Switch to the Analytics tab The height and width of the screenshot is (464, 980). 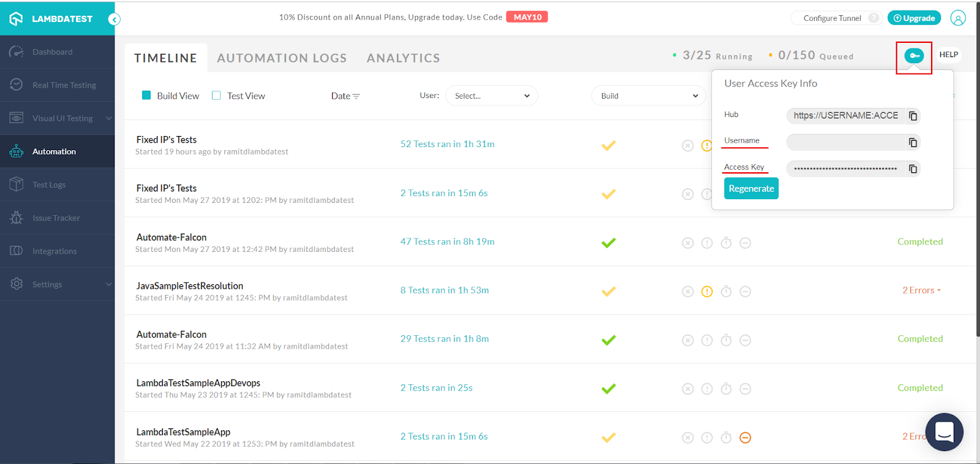403,58
